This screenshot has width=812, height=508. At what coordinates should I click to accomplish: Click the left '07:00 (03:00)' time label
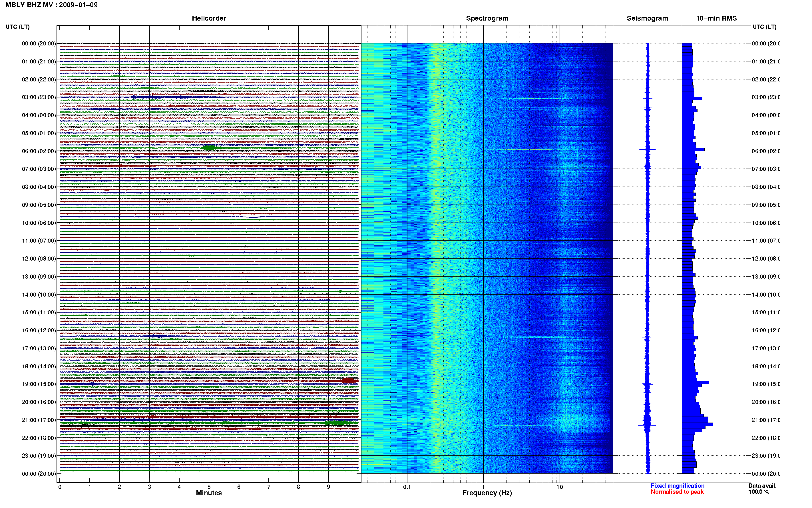tap(39, 169)
